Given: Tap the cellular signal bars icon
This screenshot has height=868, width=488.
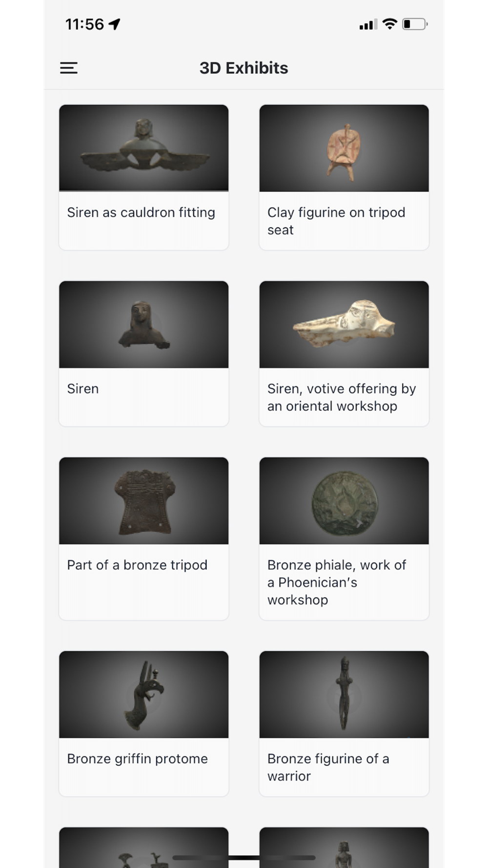Looking at the screenshot, I should (x=368, y=24).
